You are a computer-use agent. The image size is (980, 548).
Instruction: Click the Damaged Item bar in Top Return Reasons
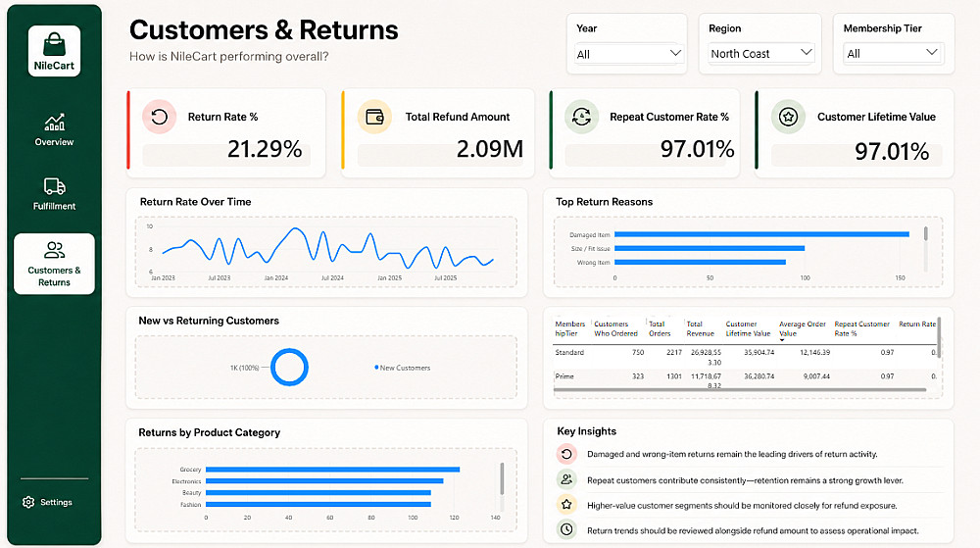pyautogui.click(x=761, y=234)
